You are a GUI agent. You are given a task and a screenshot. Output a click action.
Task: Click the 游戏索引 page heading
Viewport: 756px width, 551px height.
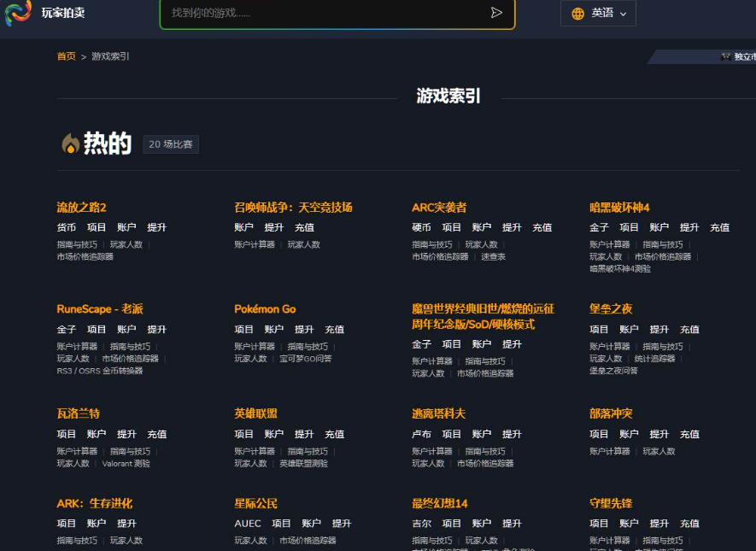[x=448, y=96]
